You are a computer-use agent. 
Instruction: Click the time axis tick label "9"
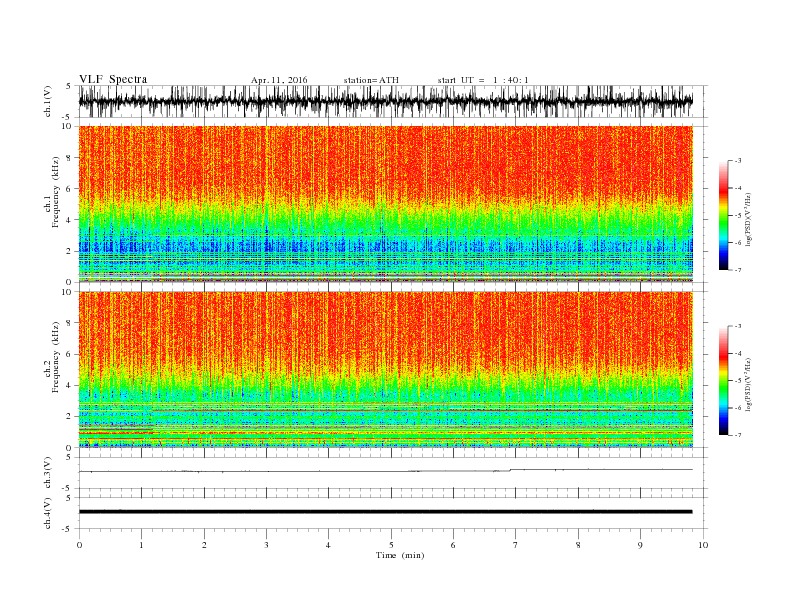640,545
